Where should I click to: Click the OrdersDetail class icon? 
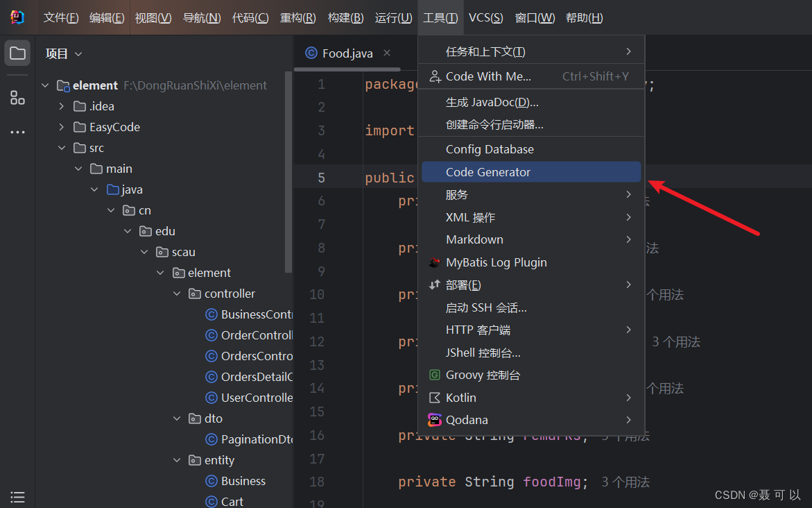(211, 377)
